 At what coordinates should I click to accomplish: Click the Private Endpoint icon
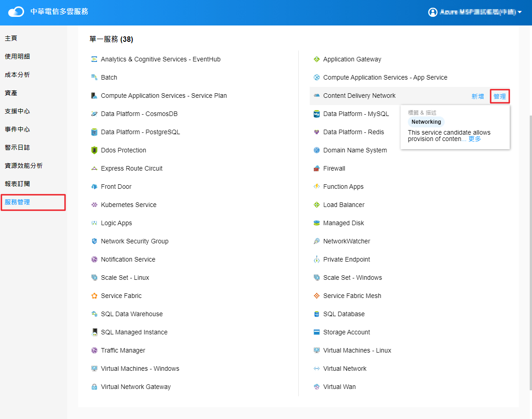(x=316, y=259)
